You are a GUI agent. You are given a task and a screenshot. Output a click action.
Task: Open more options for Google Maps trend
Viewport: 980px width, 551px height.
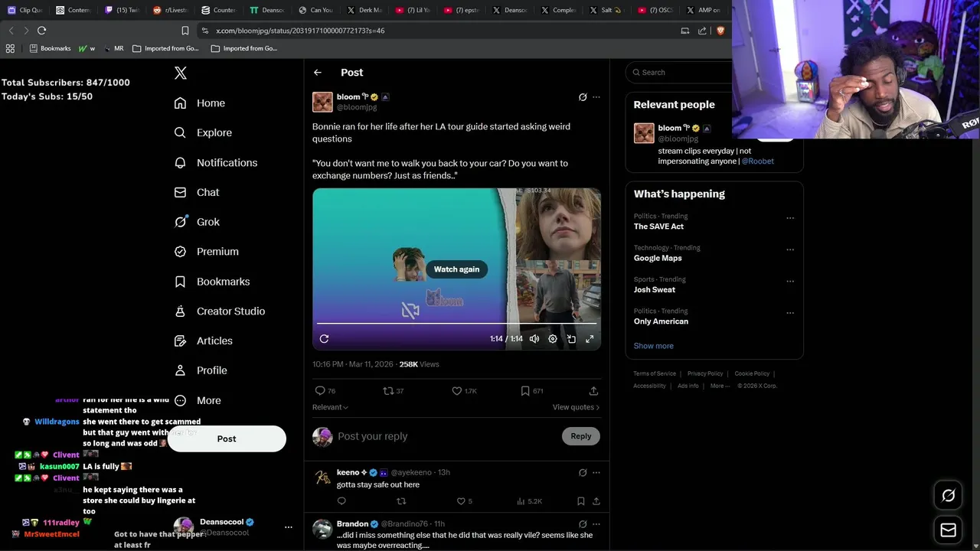[790, 249]
